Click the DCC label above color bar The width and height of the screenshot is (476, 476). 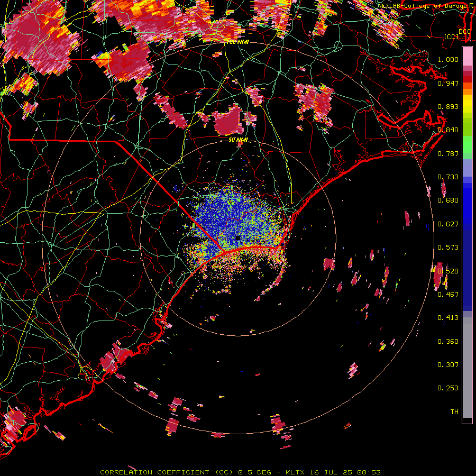pos(464,32)
